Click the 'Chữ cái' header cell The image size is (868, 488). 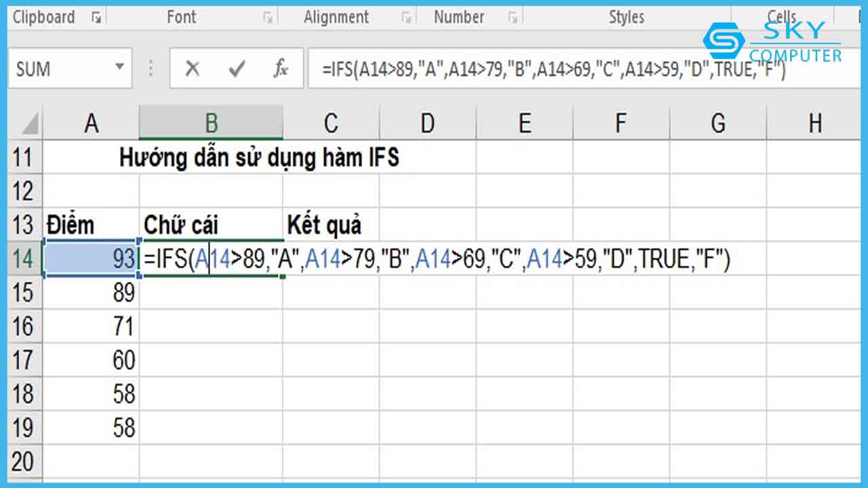pos(211,225)
